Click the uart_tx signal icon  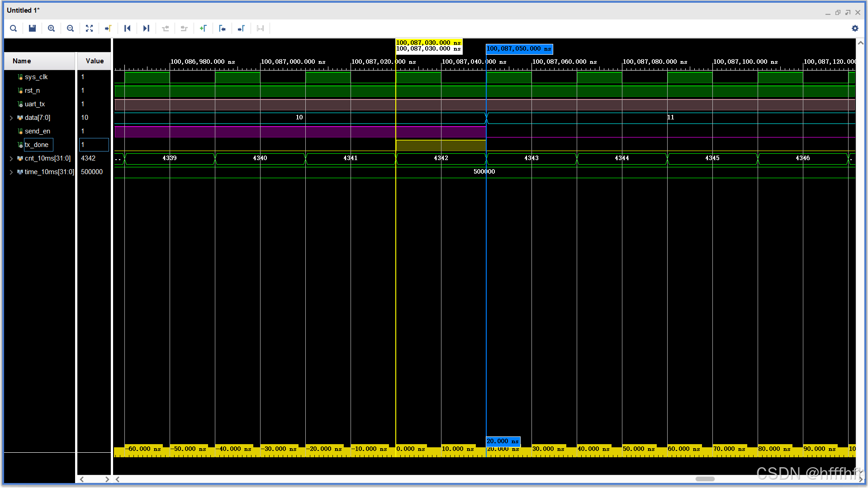20,104
